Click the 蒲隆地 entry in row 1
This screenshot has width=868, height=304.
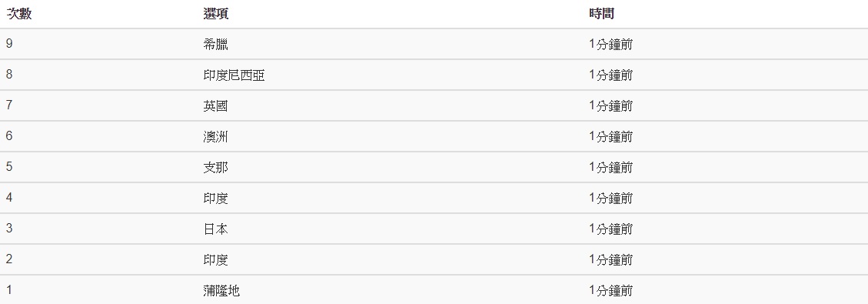tap(221, 291)
